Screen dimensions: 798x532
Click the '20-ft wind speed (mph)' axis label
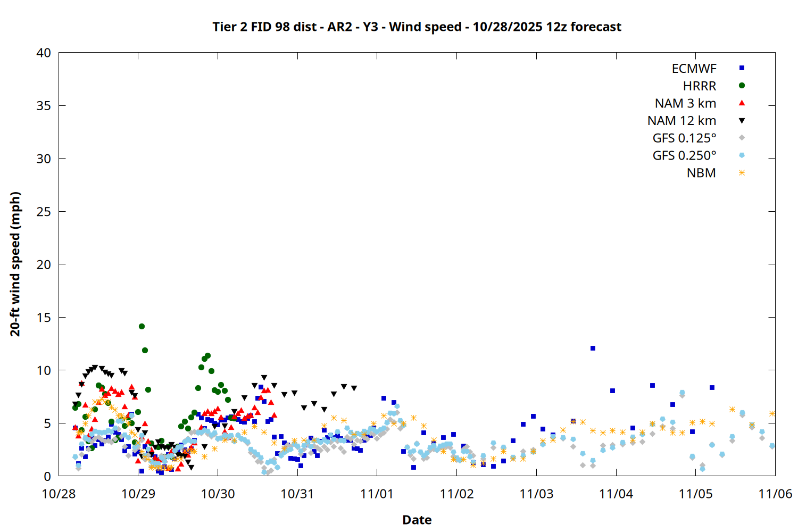(x=15, y=264)
